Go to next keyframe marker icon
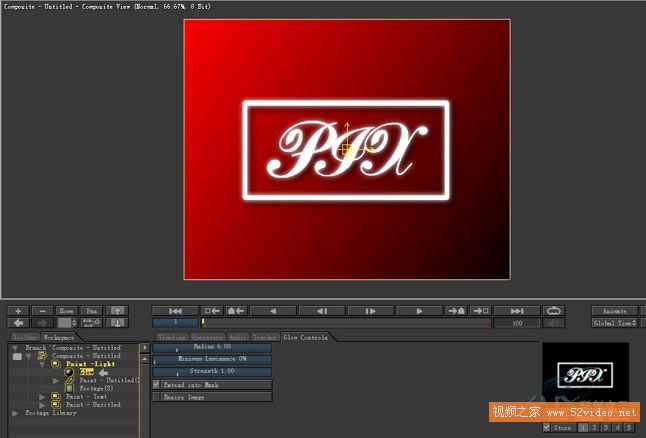Screen dimensions: 646x438 [480, 311]
